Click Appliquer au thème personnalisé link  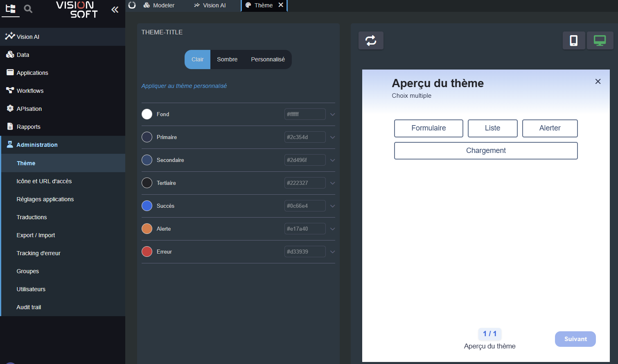184,86
